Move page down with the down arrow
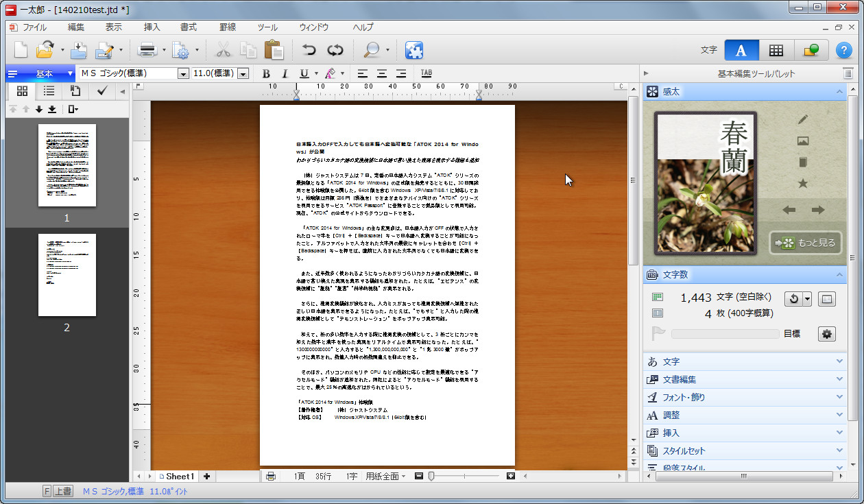The image size is (864, 504). point(39,109)
